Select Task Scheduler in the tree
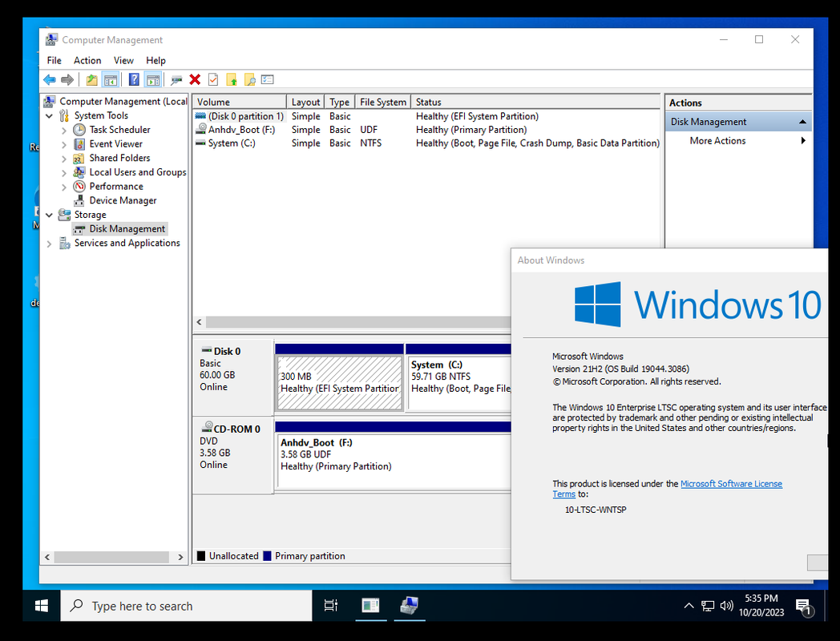This screenshot has height=641, width=840. click(119, 130)
